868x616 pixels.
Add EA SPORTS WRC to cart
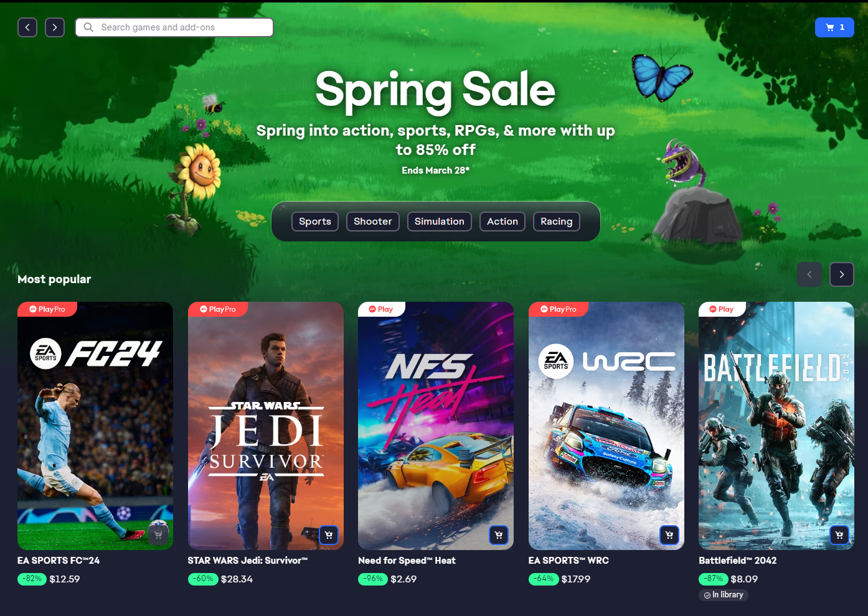click(669, 535)
